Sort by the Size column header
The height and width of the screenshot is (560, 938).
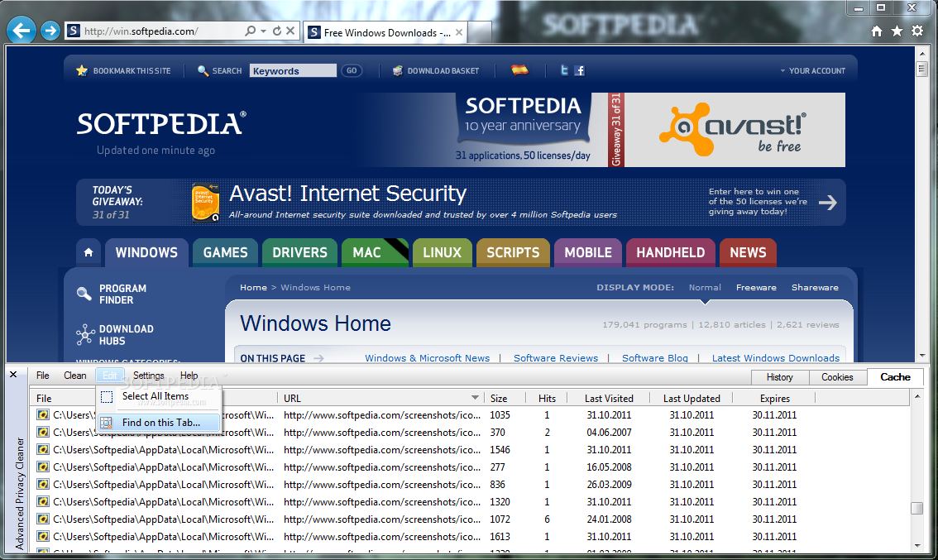point(505,398)
